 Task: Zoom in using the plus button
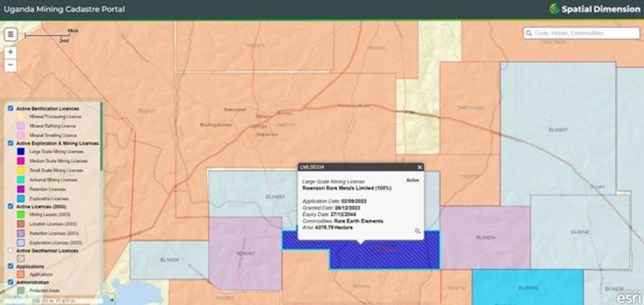point(11,51)
